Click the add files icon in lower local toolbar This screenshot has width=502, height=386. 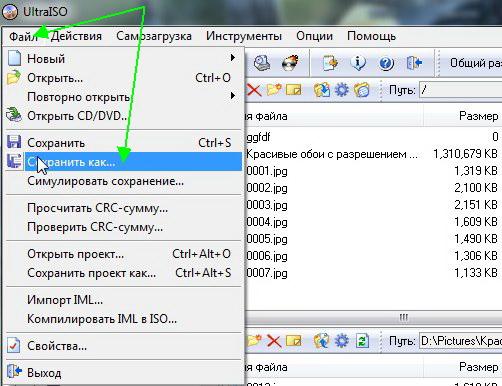pyautogui.click(x=322, y=341)
